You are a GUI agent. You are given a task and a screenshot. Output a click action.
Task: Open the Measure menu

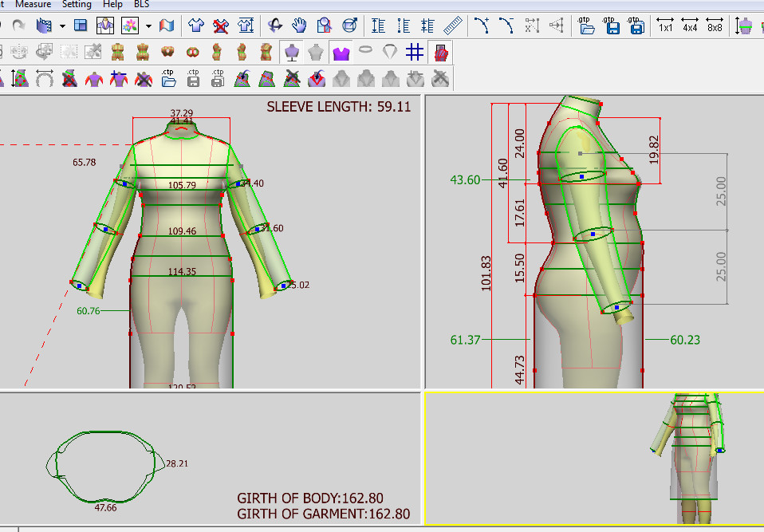[x=33, y=4]
